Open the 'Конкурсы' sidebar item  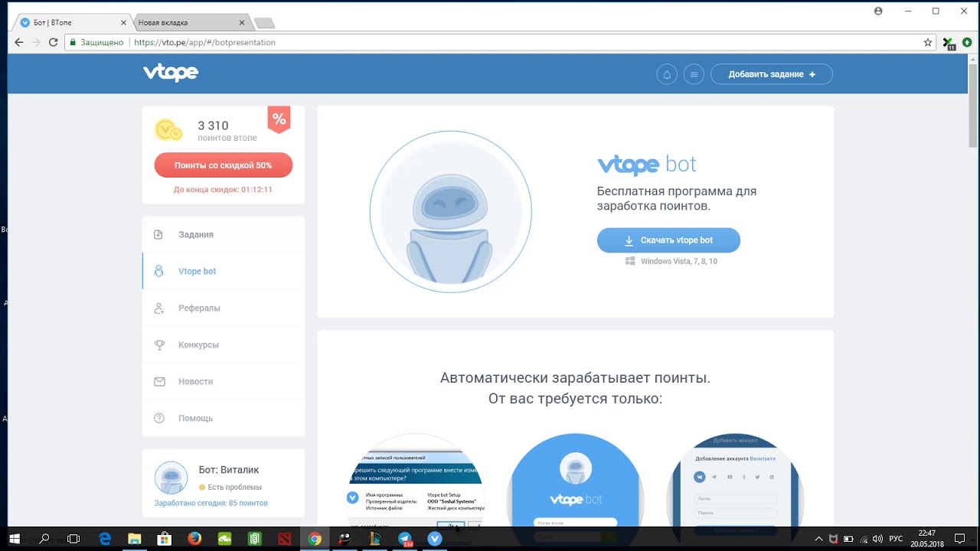point(224,344)
